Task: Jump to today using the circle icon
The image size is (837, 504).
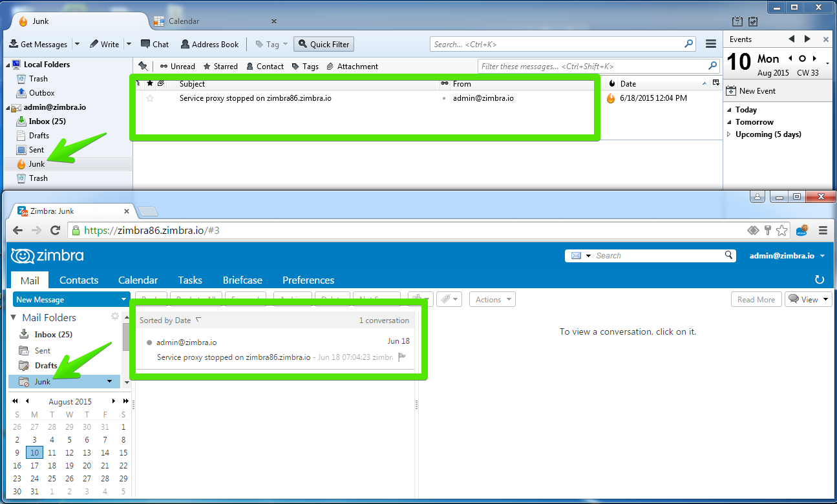Action: coord(802,58)
